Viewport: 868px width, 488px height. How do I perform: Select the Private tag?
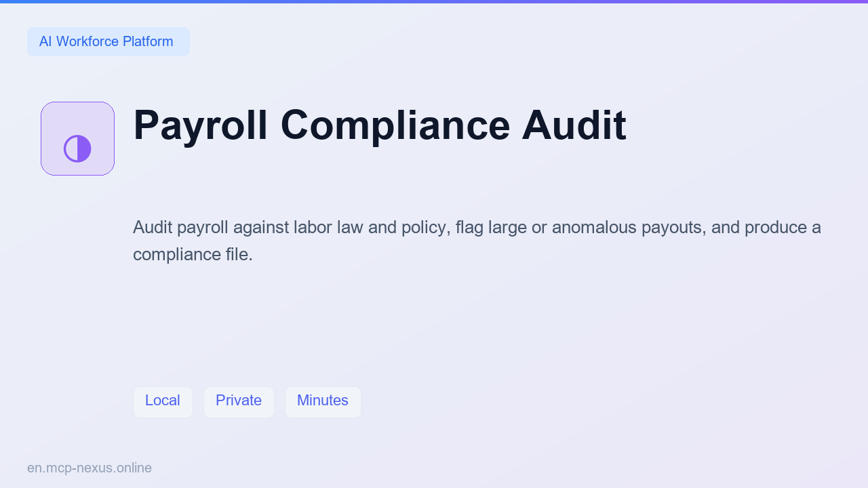point(239,402)
